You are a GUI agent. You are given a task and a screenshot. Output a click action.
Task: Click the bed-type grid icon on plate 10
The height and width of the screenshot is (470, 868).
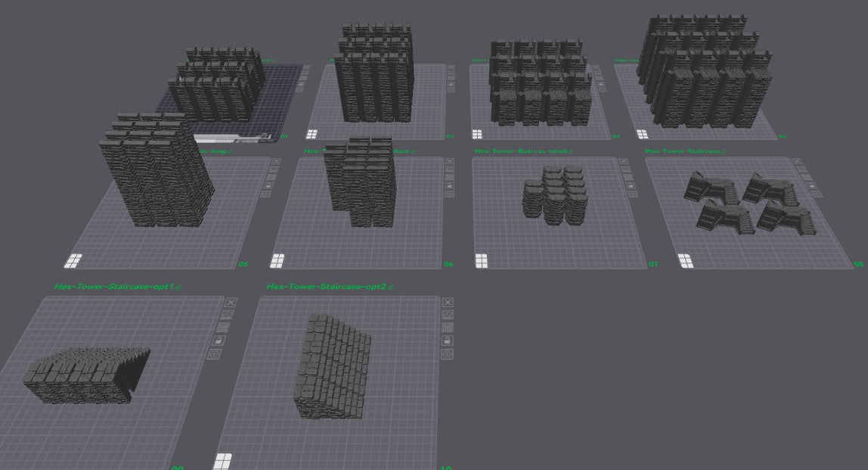(x=222, y=461)
